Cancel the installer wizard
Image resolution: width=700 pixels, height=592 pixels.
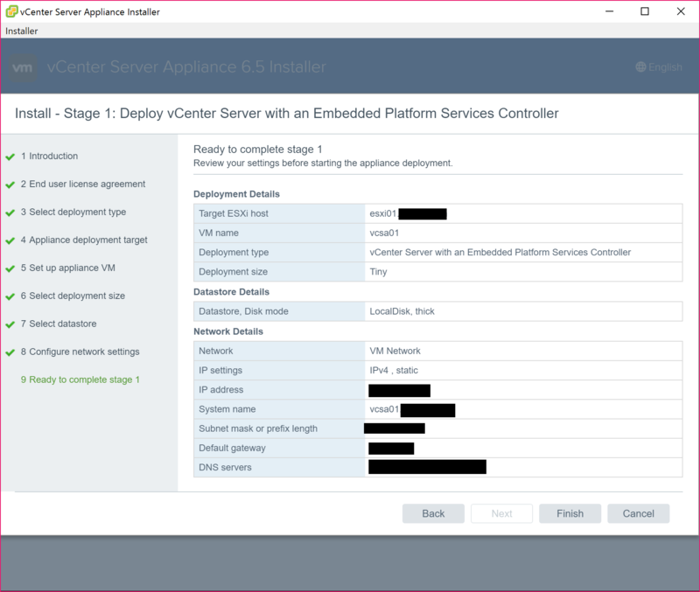pyautogui.click(x=639, y=513)
